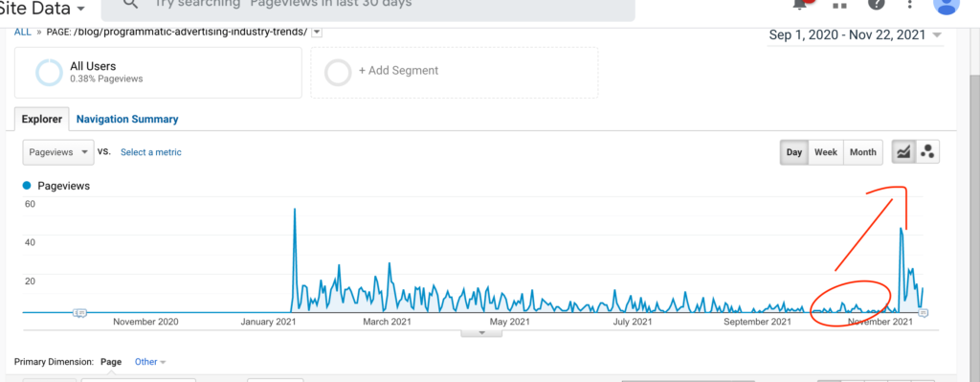Click the search magnifier icon
Viewport: 980px width, 382px height.
pos(130,4)
